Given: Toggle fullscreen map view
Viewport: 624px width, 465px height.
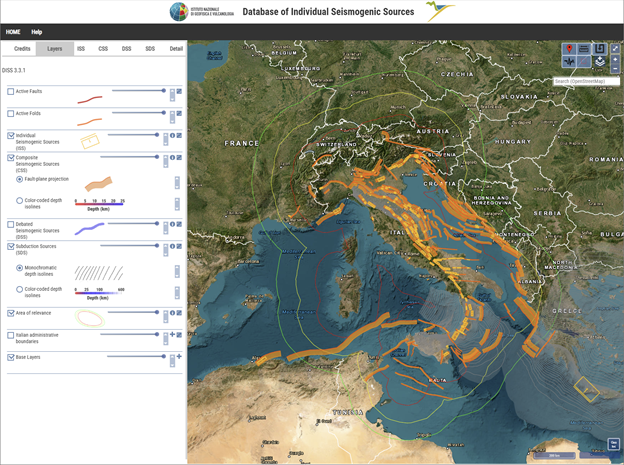Looking at the screenshot, I should click(x=616, y=49).
